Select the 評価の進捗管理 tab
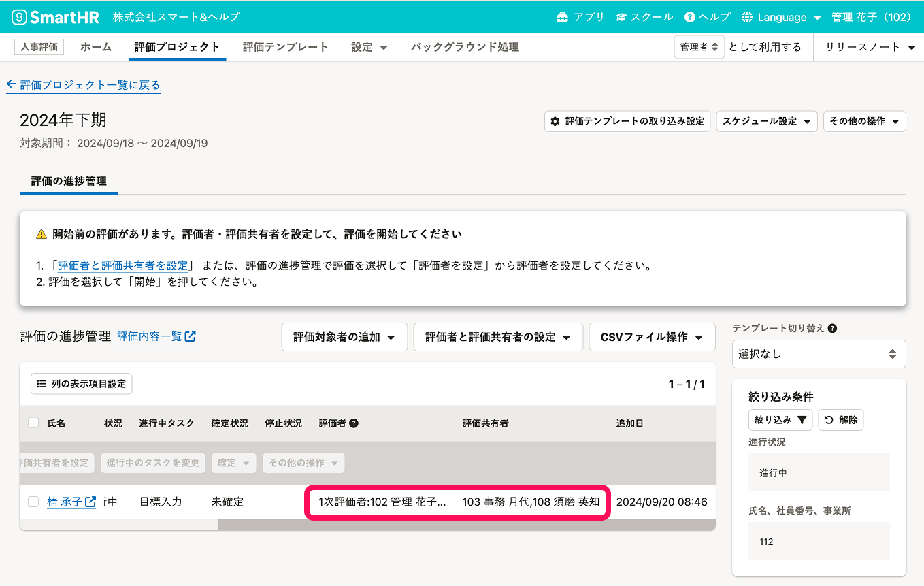Screen dimensions: 924x586 (69, 181)
